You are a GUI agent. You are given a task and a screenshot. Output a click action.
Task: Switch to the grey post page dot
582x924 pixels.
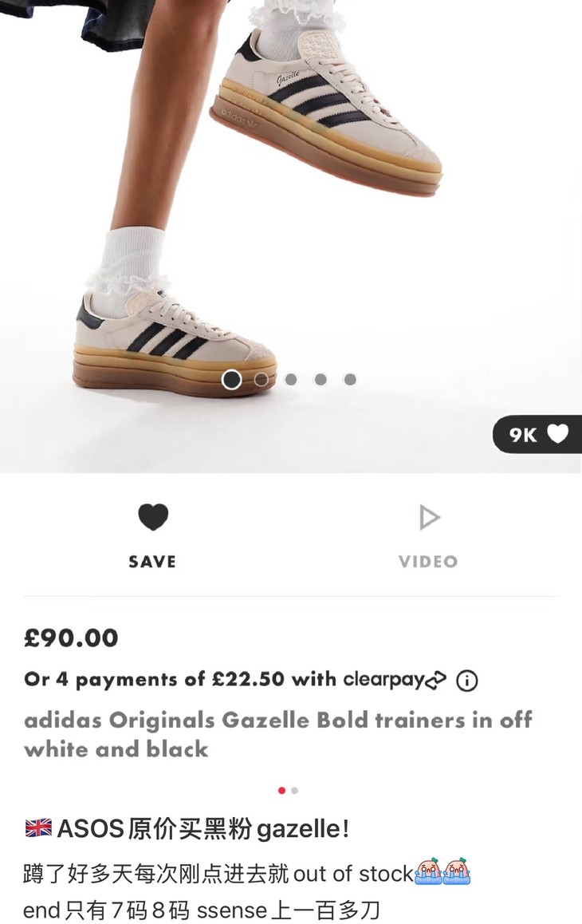click(x=294, y=790)
